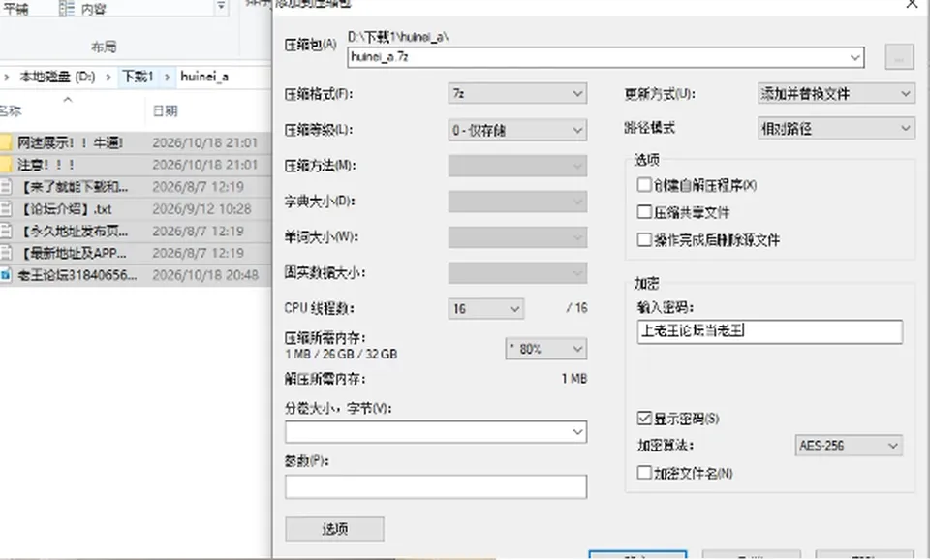Navigate to 下载1 in Explorer address bar
This screenshot has width=930, height=560.
coord(138,77)
